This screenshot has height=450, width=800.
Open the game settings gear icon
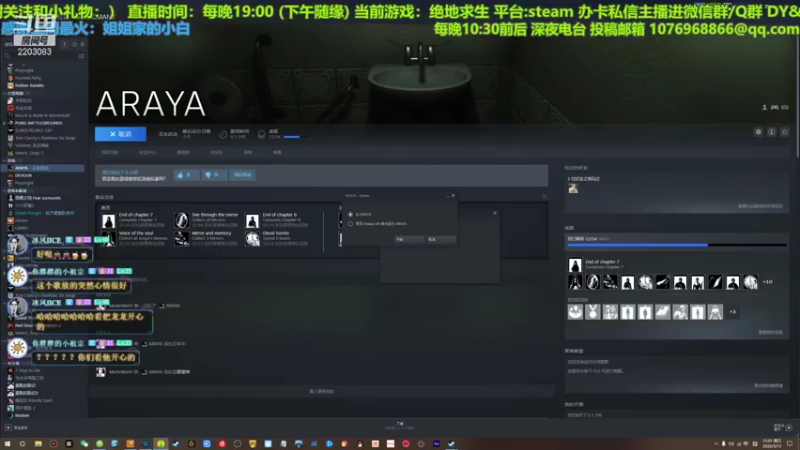758,132
